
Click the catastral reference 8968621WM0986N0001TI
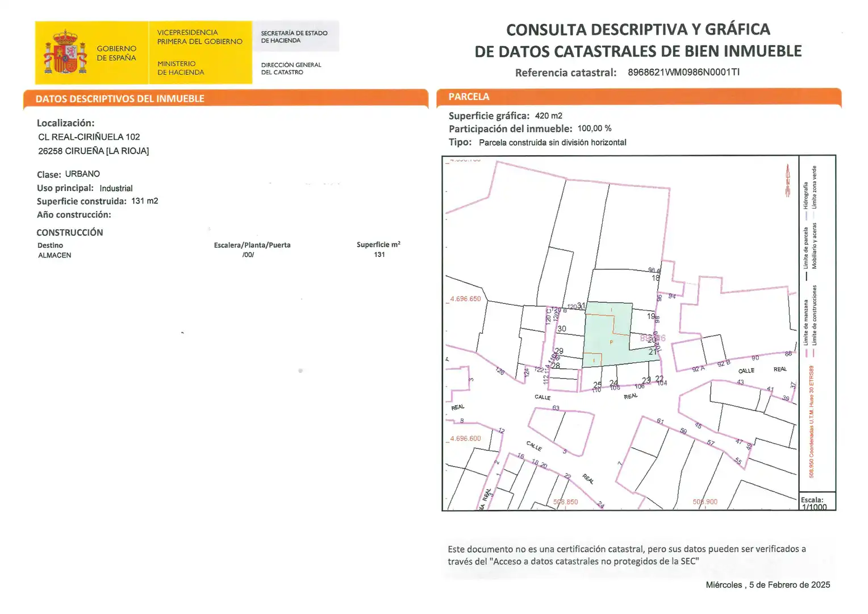click(x=683, y=72)
